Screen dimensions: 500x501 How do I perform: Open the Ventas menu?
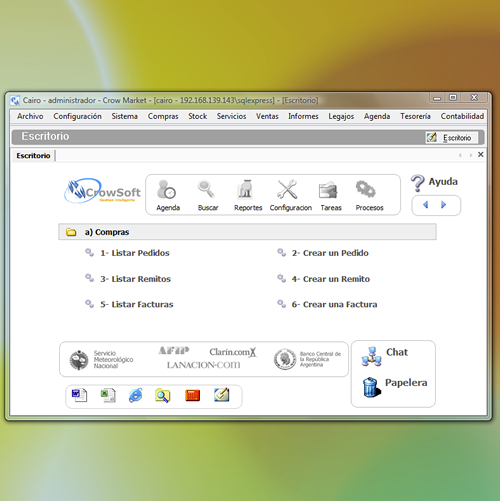pos(267,116)
